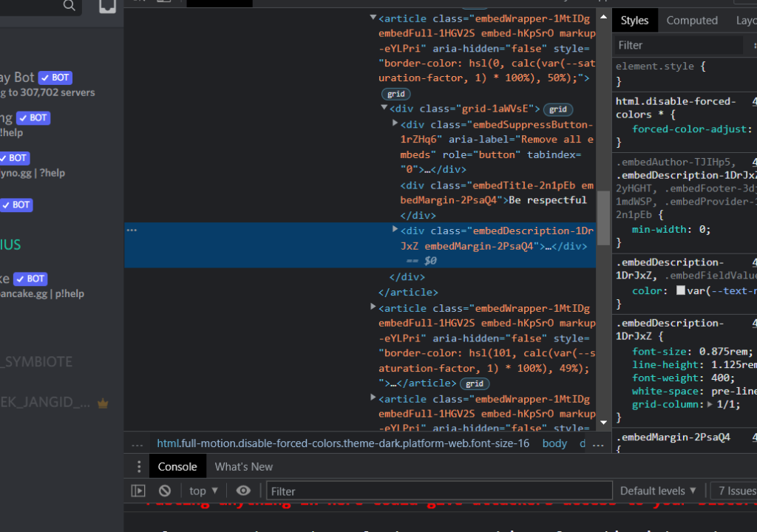Collapse the first article embedWrapper node
Screen dimensions: 757x532
click(x=373, y=18)
